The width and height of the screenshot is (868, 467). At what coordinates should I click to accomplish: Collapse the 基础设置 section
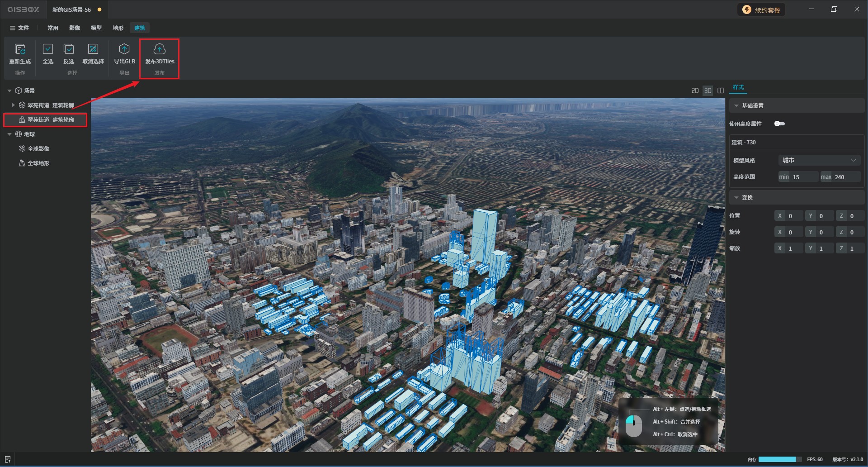pos(736,106)
